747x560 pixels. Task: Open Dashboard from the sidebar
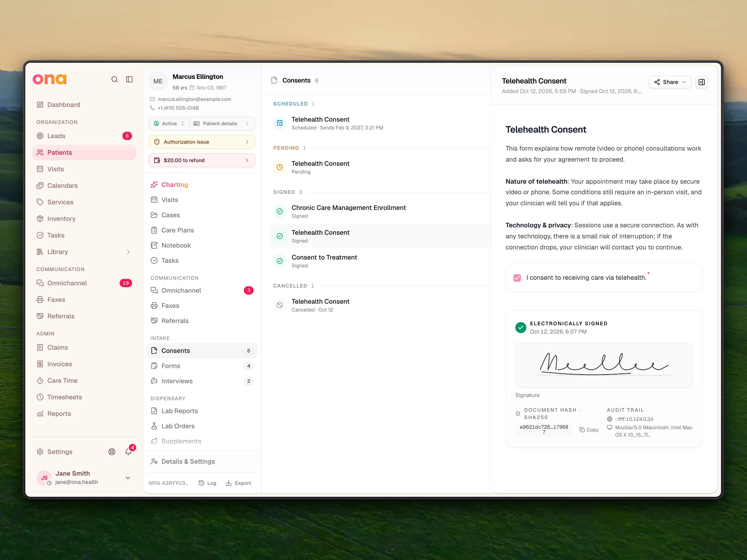click(84, 105)
